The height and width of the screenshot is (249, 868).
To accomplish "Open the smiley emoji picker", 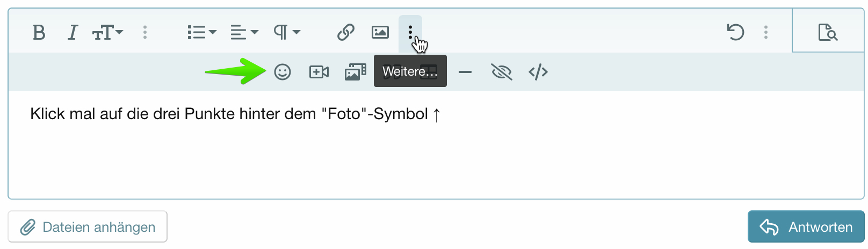I will (283, 72).
